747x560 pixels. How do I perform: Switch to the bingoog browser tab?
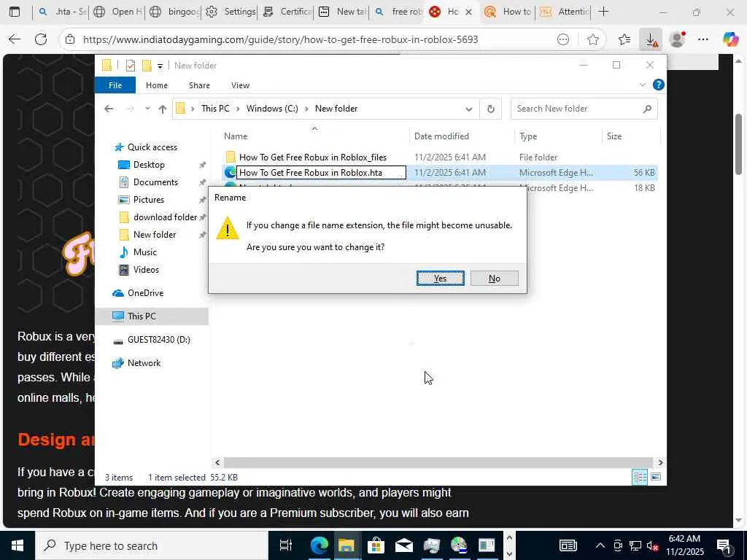[x=174, y=12]
